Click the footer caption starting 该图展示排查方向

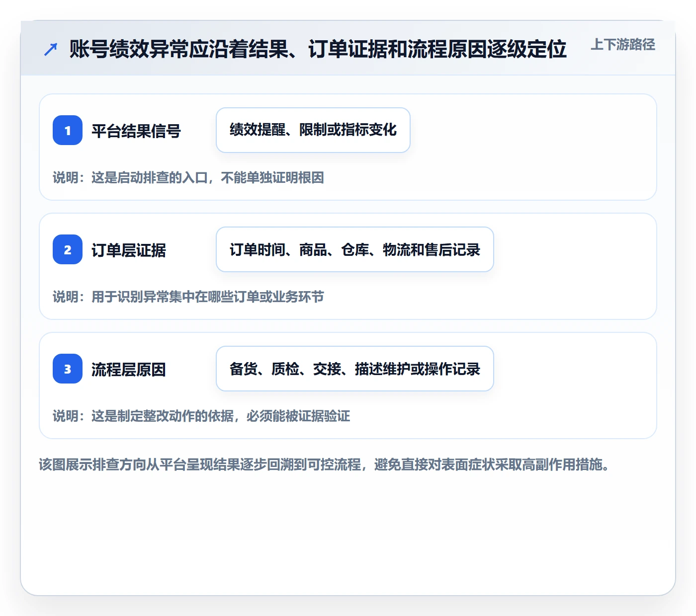(325, 465)
